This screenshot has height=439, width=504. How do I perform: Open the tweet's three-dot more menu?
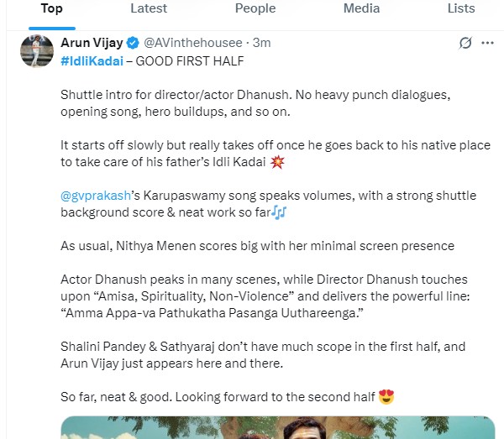pos(487,43)
